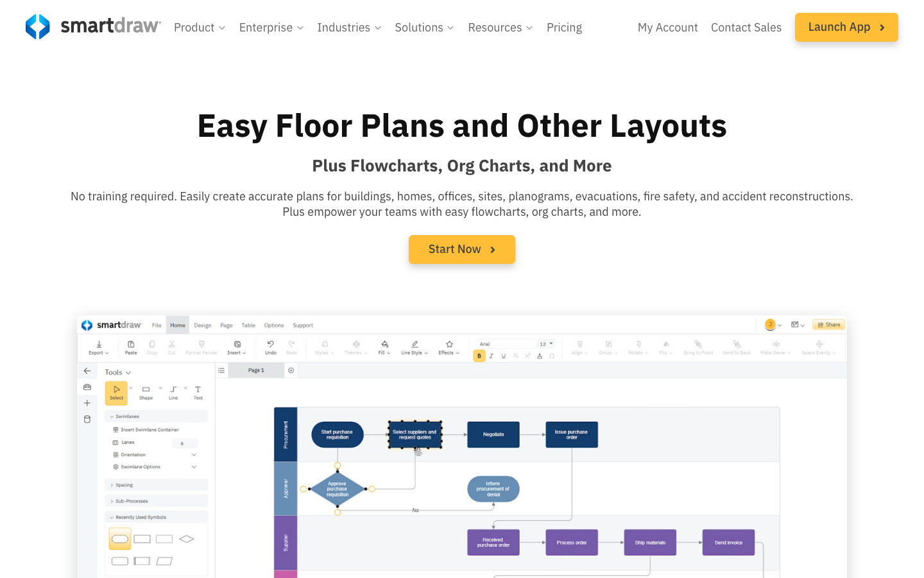The image size is (924, 578).
Task: Select the Page 1 tab
Action: [256, 371]
